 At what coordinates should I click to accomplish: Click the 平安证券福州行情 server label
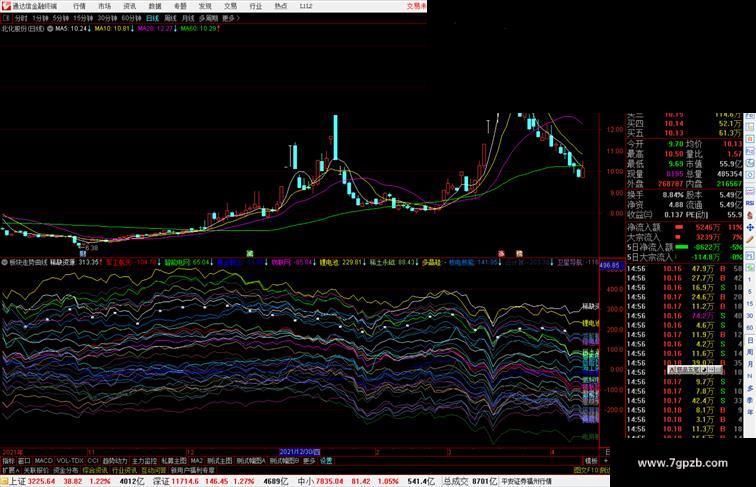[x=526, y=481]
